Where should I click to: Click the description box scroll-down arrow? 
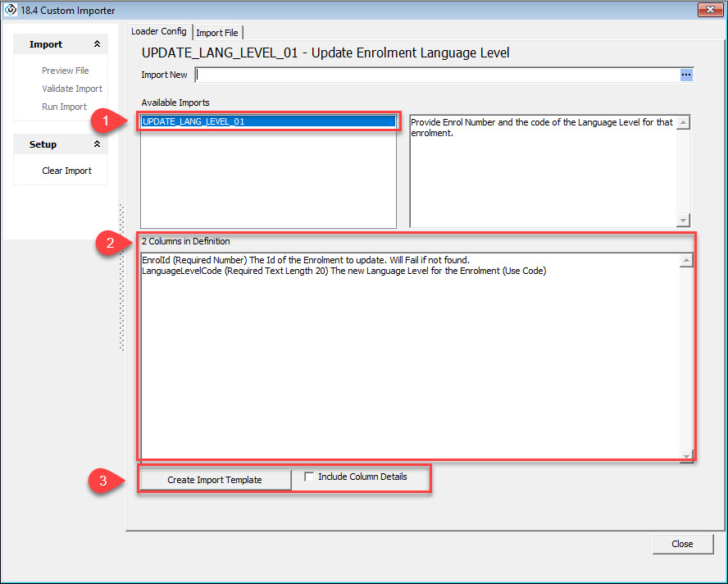click(x=684, y=221)
